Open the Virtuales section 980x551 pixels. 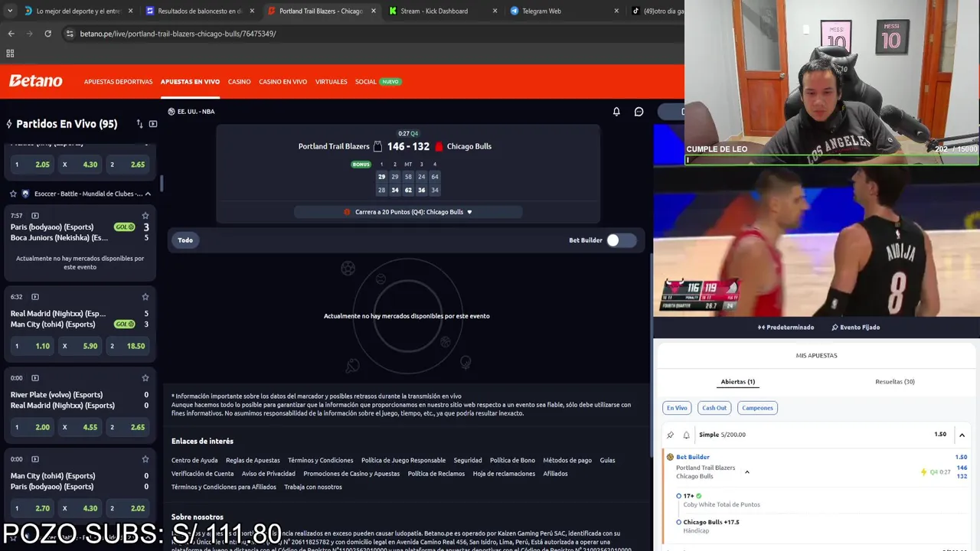coord(331,82)
